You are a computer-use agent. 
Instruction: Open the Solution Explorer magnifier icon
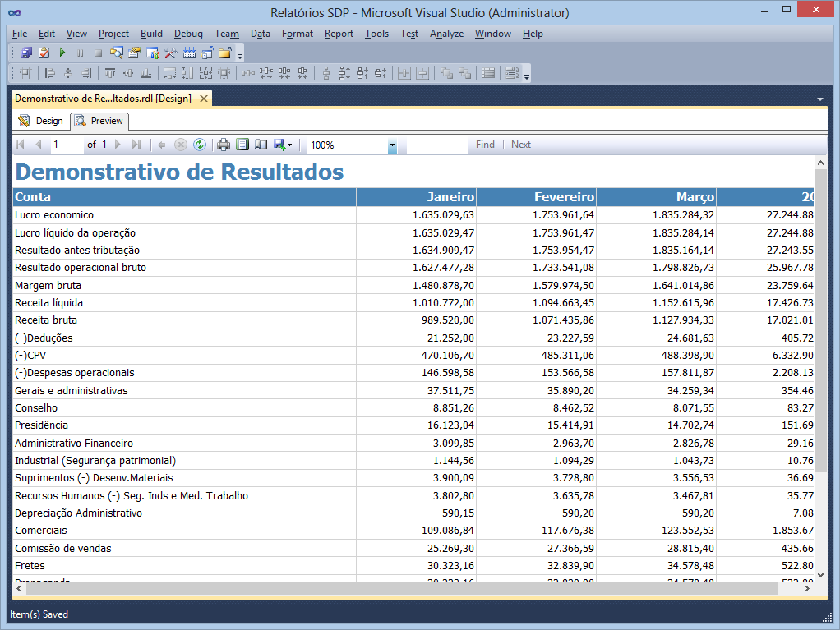[x=116, y=53]
